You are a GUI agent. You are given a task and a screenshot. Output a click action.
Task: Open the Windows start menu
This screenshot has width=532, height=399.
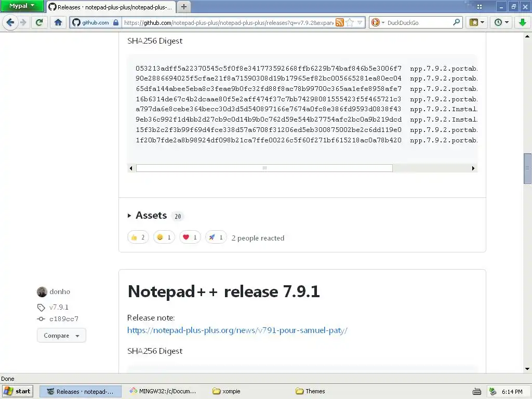(18, 391)
